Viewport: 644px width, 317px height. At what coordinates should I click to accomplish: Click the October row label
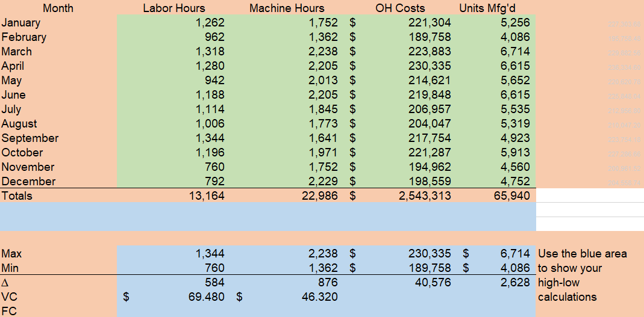[x=22, y=153]
